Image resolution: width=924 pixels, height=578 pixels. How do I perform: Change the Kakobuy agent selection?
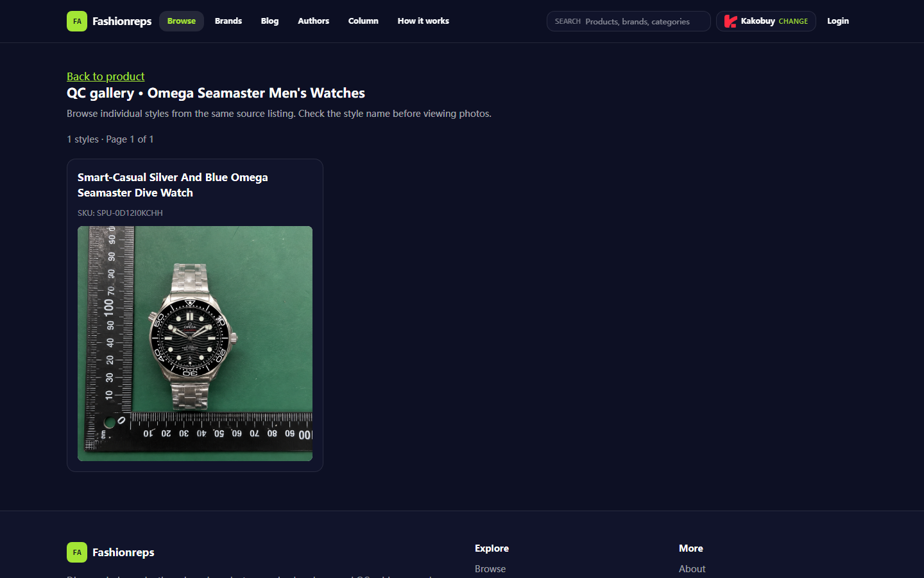tap(793, 21)
